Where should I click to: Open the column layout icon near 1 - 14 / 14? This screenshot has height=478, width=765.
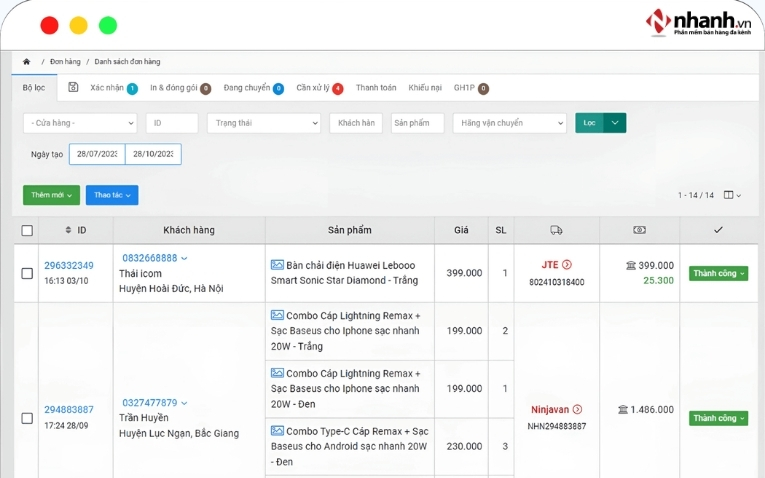(730, 195)
